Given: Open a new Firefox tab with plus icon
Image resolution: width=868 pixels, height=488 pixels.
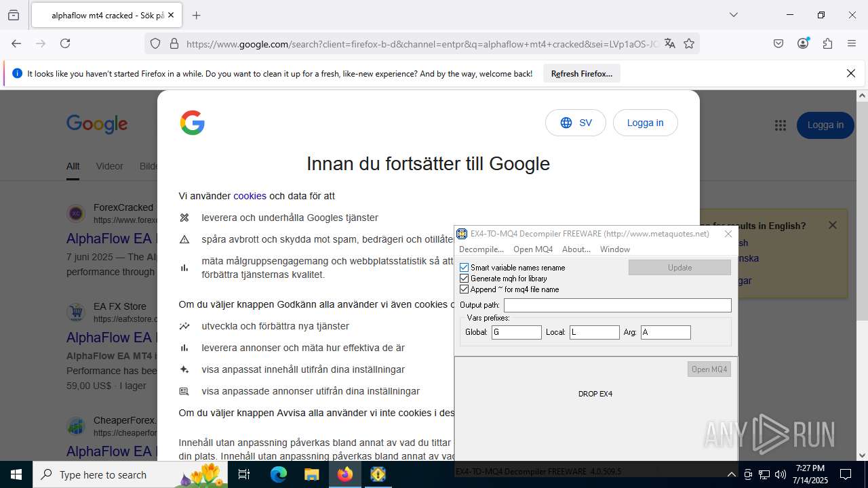Looking at the screenshot, I should point(197,15).
